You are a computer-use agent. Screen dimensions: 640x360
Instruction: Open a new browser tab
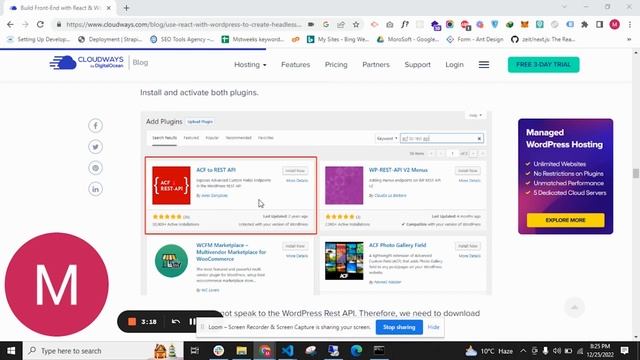click(126, 8)
